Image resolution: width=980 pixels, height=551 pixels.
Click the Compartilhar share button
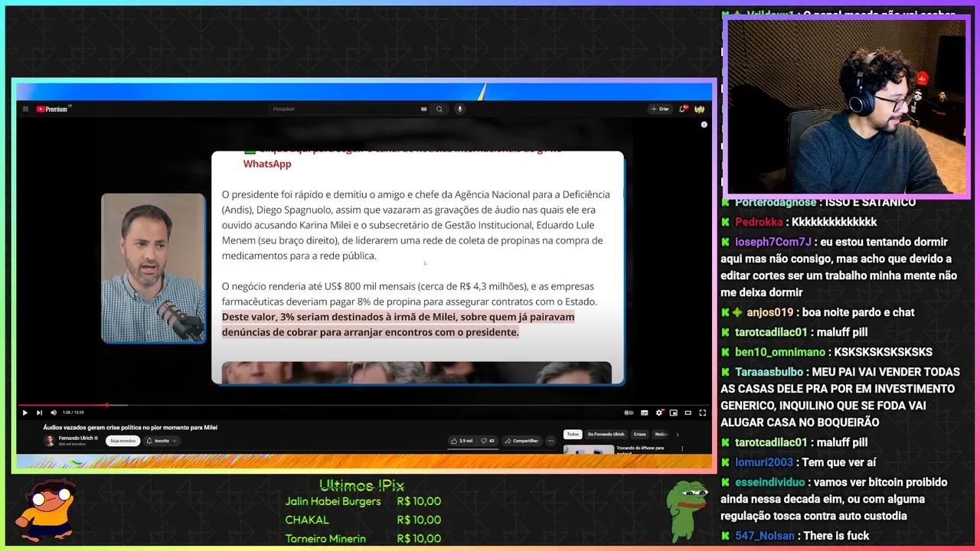click(522, 441)
